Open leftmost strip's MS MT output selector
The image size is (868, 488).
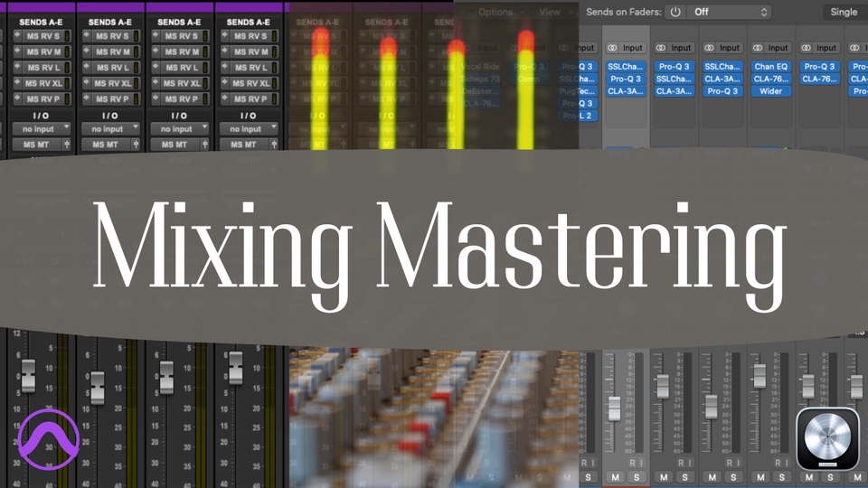click(36, 145)
